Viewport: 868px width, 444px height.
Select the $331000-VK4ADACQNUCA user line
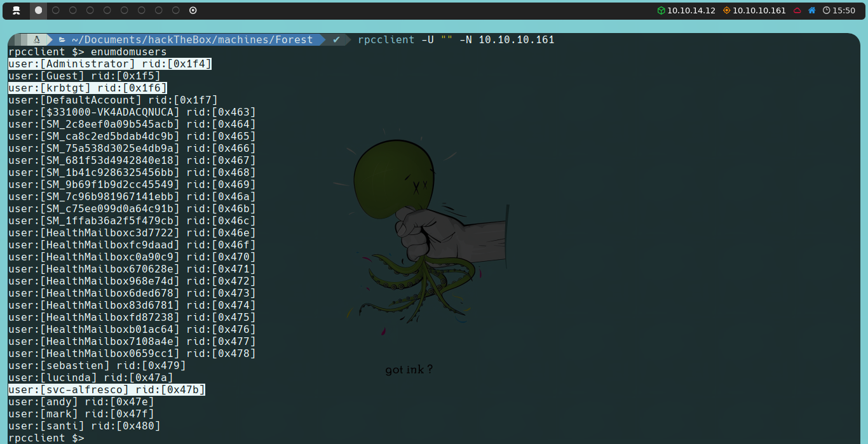pyautogui.click(x=132, y=112)
